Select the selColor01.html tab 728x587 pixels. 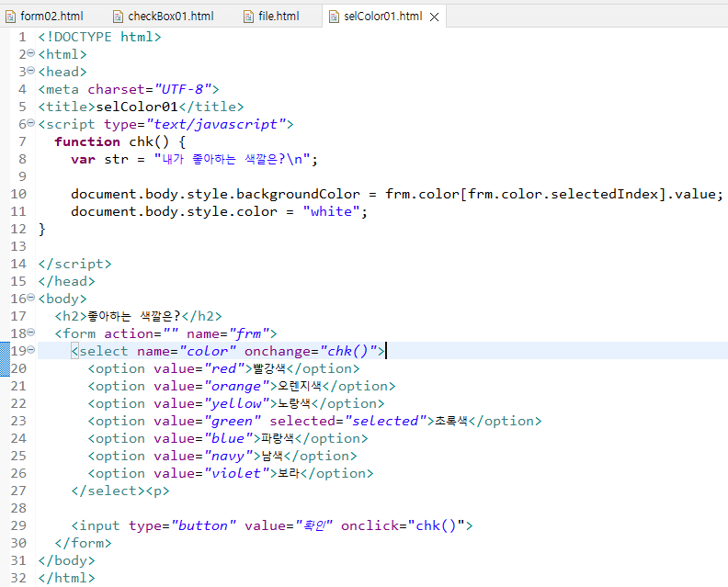click(383, 17)
